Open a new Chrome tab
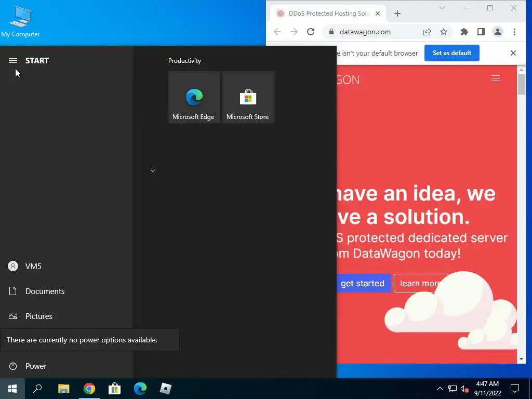Viewport: 532px width, 399px height. coord(397,14)
